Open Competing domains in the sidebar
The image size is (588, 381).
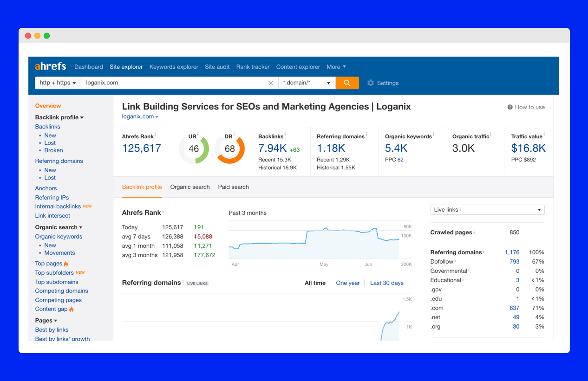tap(62, 291)
